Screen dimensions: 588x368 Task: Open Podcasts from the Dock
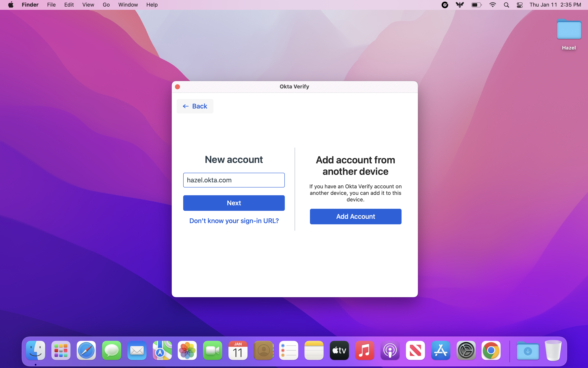tap(390, 350)
